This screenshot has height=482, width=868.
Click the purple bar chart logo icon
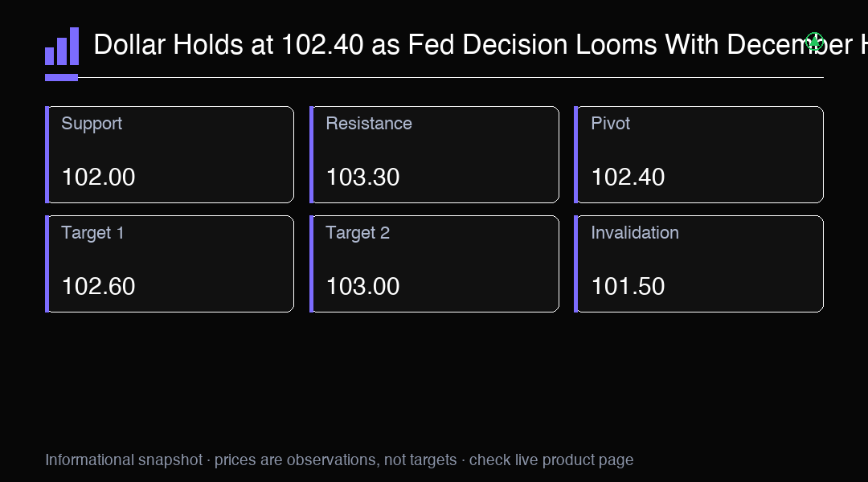(x=62, y=47)
